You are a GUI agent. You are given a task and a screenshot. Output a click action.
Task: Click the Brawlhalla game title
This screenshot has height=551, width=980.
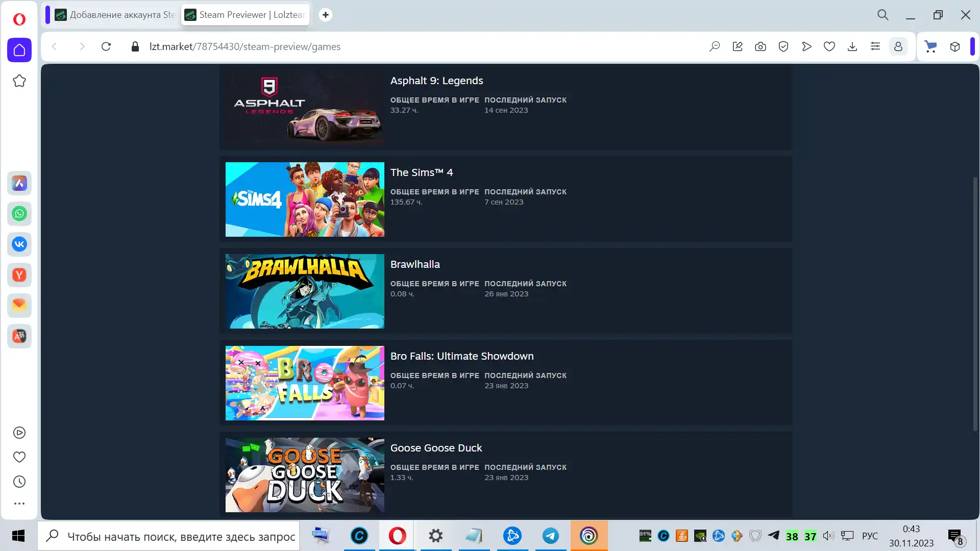(415, 264)
